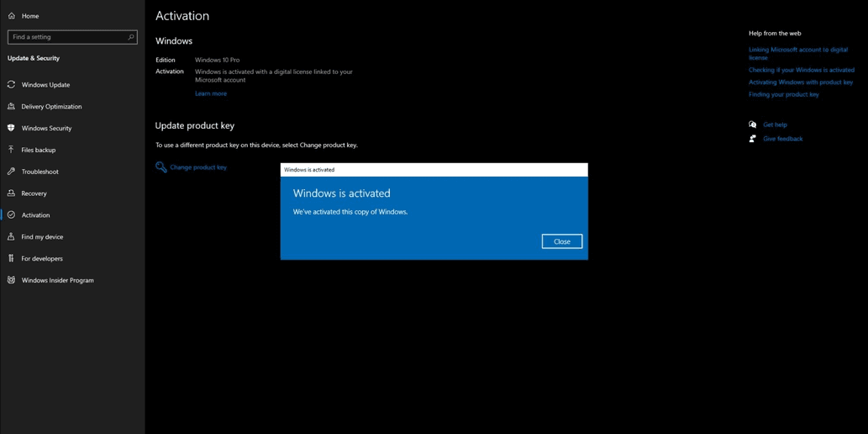Open Finding your product key help link
This screenshot has width=868, height=434.
pos(784,94)
